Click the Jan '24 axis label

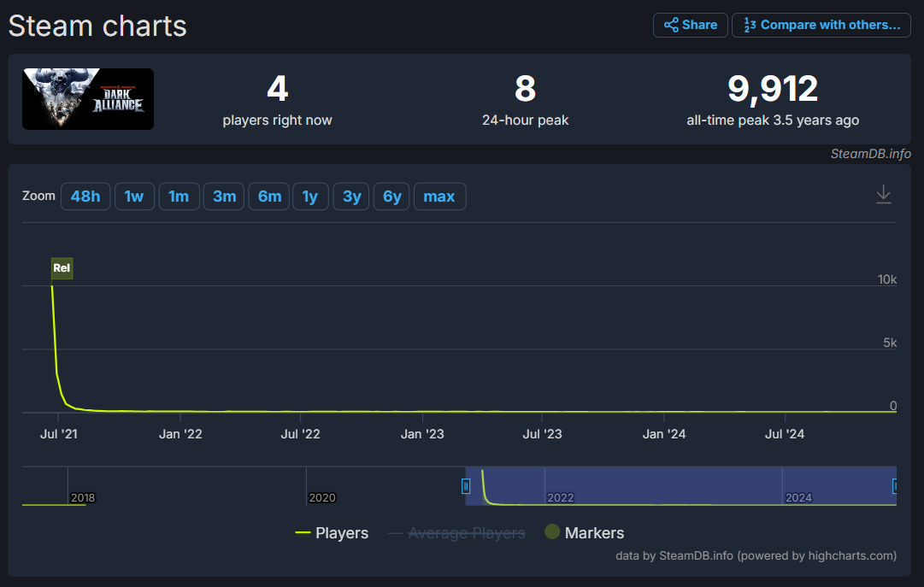[664, 434]
